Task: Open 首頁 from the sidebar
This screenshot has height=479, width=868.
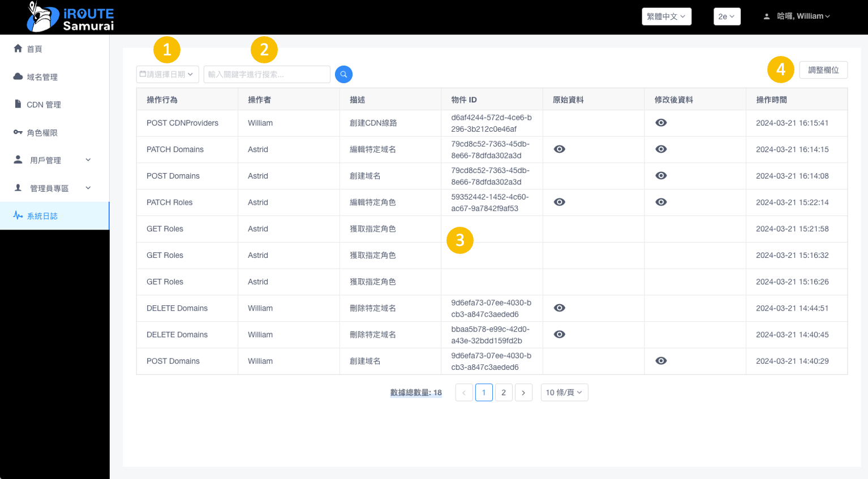Action: [x=35, y=49]
